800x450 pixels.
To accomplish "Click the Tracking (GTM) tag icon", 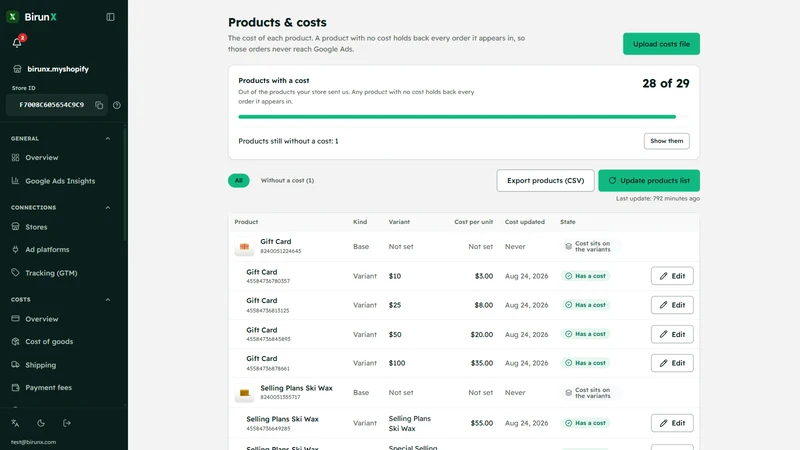I will tap(15, 272).
